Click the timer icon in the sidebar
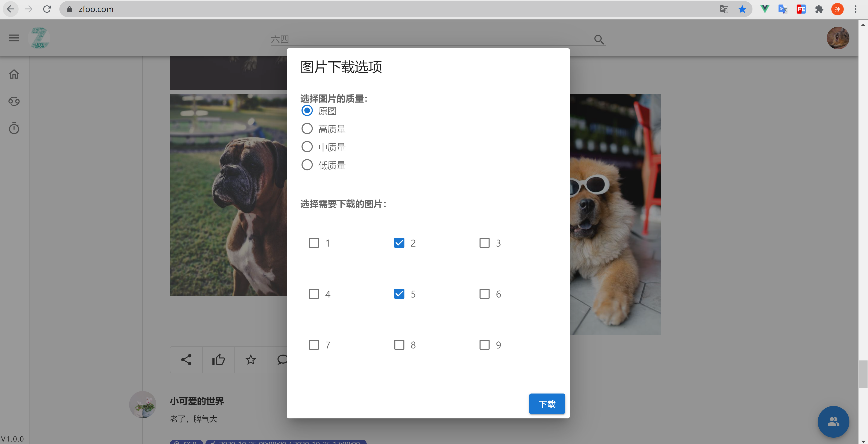Screen dimensions: 868x444 pos(14,128)
